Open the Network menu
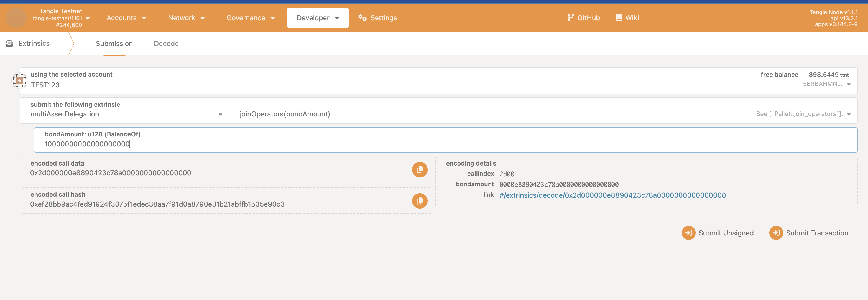 pos(186,18)
